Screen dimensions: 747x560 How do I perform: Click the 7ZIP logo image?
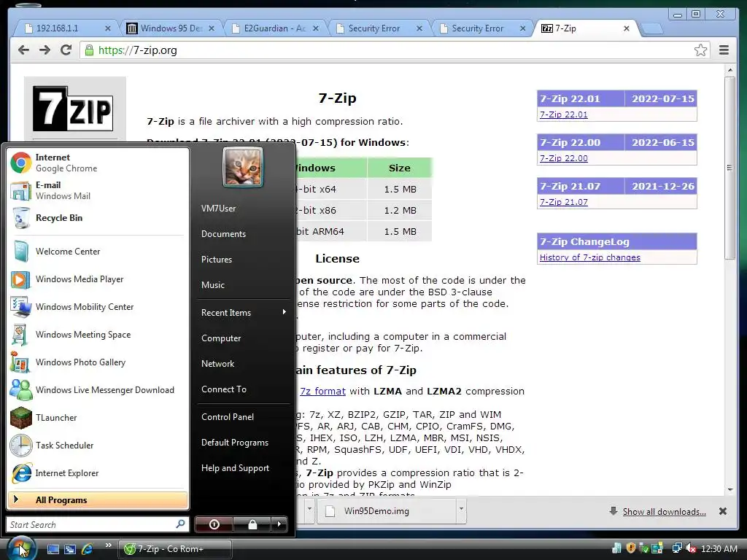[x=73, y=109]
